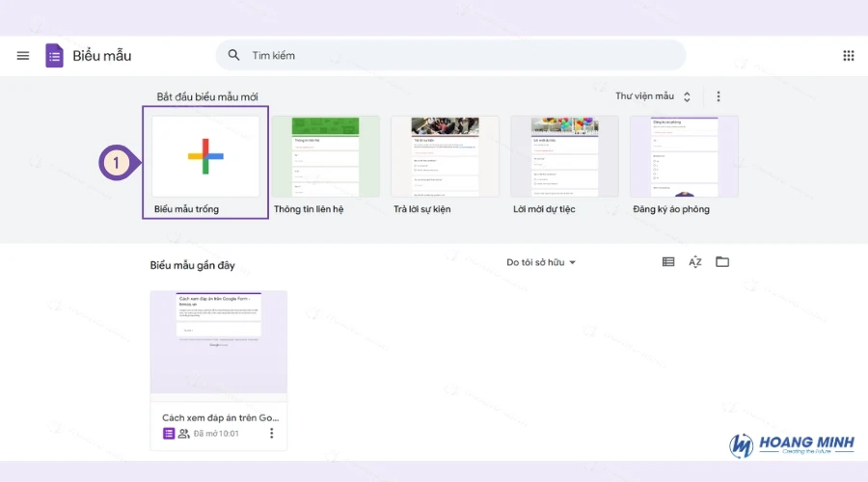Open the Thông tin liên hệ template
This screenshot has width=868, height=482.
tap(326, 156)
